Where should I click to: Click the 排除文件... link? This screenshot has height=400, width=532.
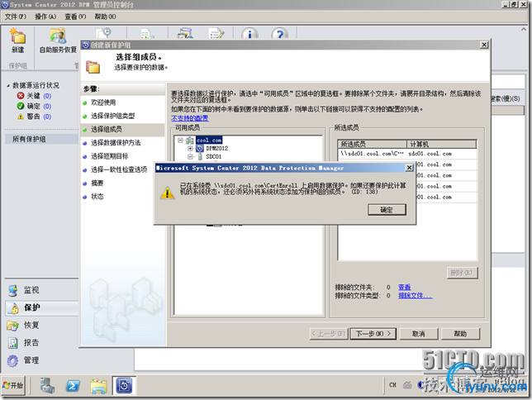[x=416, y=296]
